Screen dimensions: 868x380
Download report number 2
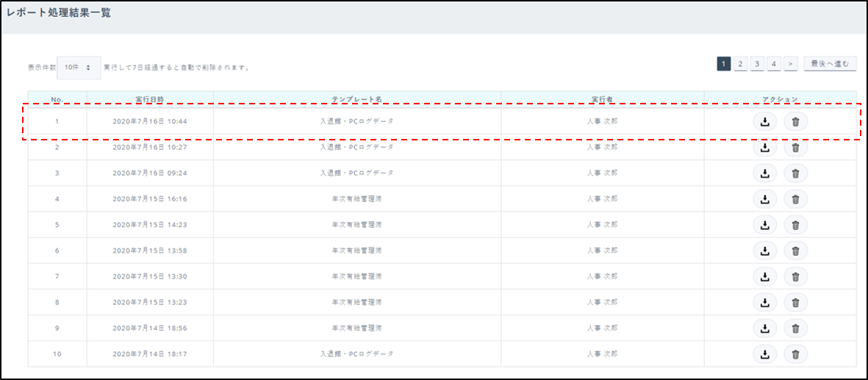click(x=764, y=147)
